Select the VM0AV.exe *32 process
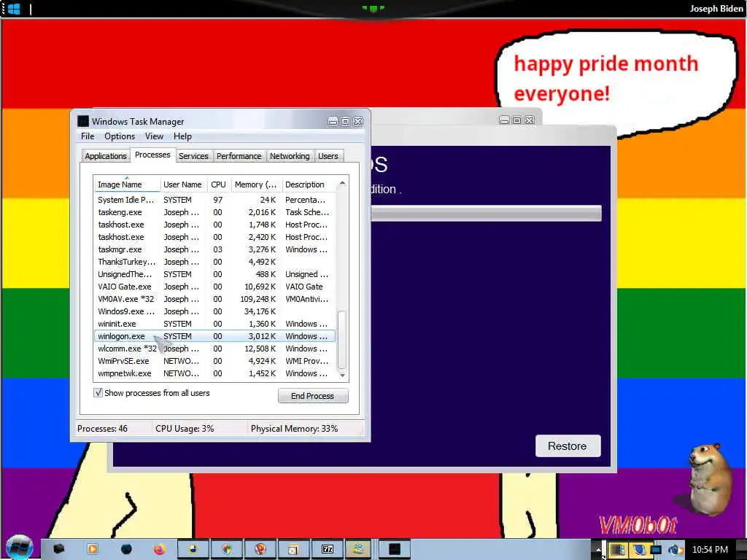 pos(214,298)
